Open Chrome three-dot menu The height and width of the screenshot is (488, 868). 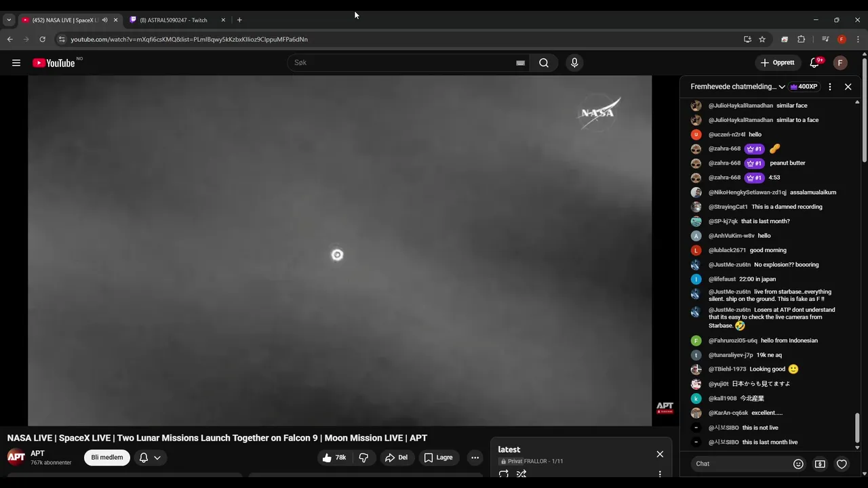point(858,39)
